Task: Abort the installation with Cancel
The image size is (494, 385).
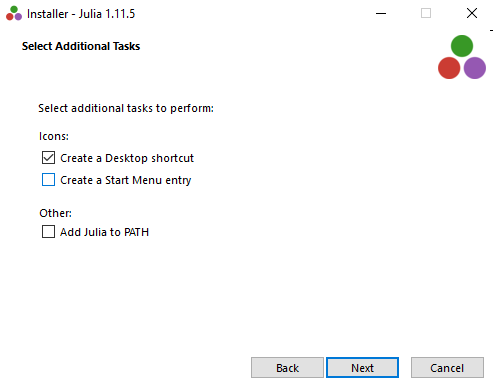Action: click(x=447, y=368)
